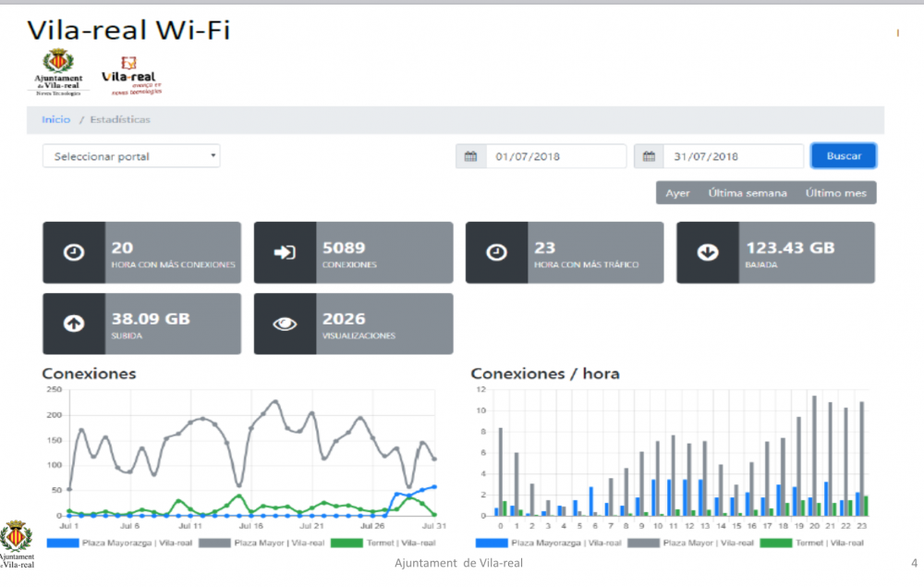
Task: Click the upload arrow icon on Subida card
Action: 74,324
